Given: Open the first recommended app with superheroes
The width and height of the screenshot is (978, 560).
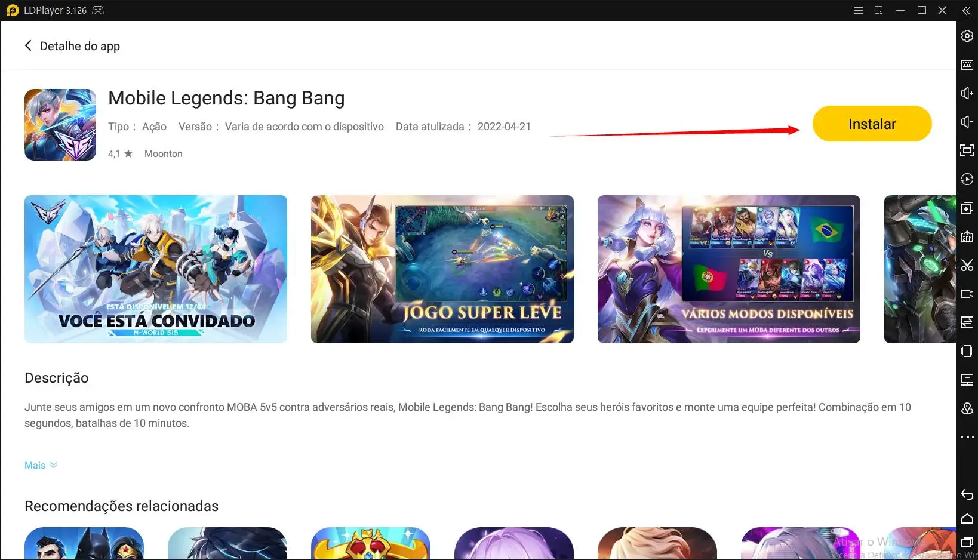Looking at the screenshot, I should pos(84,543).
